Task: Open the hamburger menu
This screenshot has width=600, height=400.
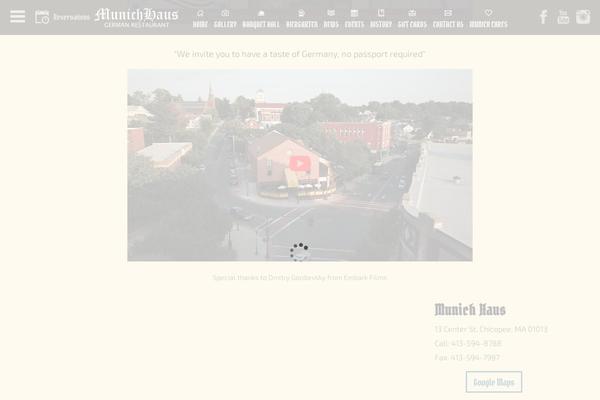Action: [18, 16]
